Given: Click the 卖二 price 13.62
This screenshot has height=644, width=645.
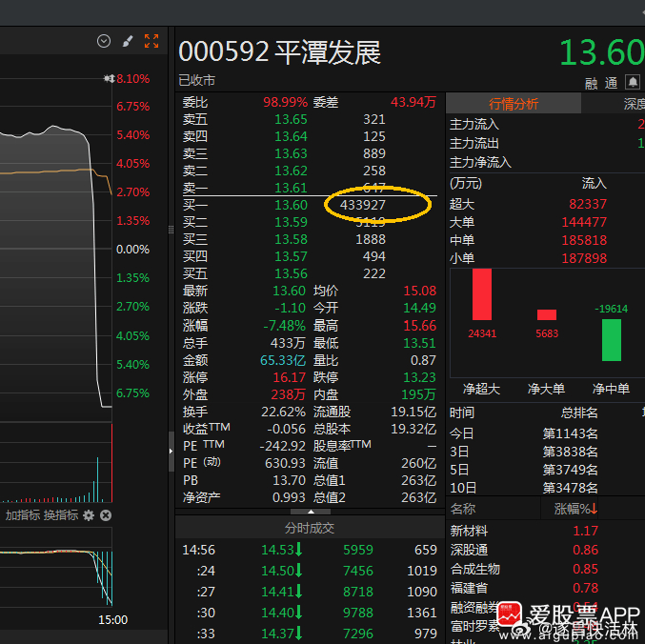Looking at the screenshot, I should 291,171.
